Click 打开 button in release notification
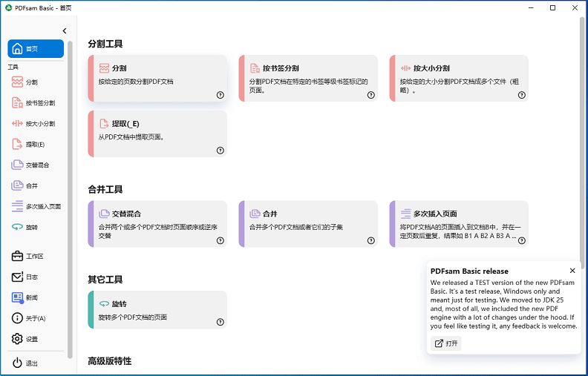Screen dimensions: 588x376 [x=446, y=343]
